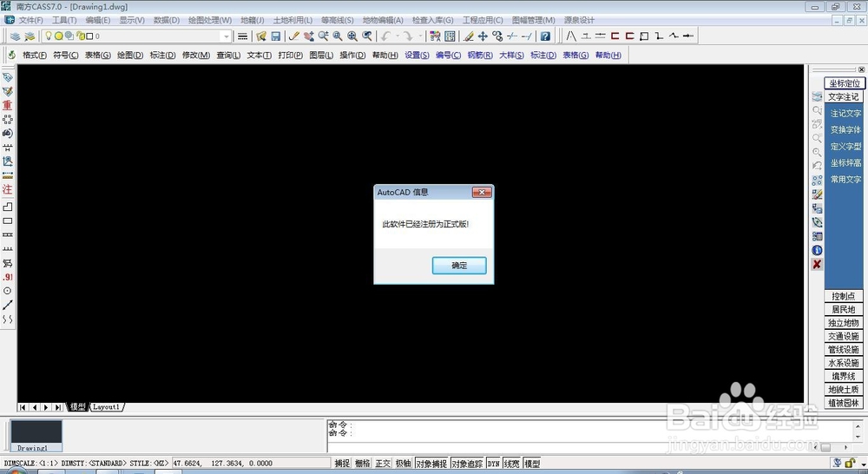This screenshot has height=474, width=868.
Task: Toggle DYN dynamic input
Action: (x=493, y=464)
